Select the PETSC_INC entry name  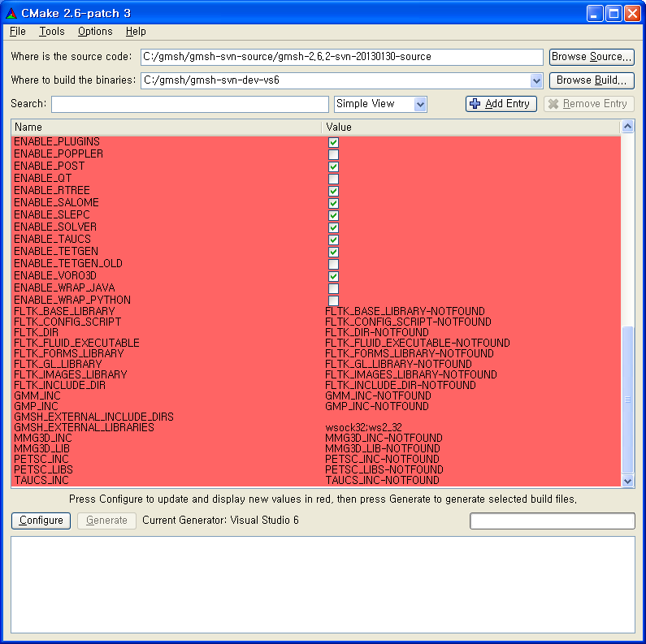(41, 460)
